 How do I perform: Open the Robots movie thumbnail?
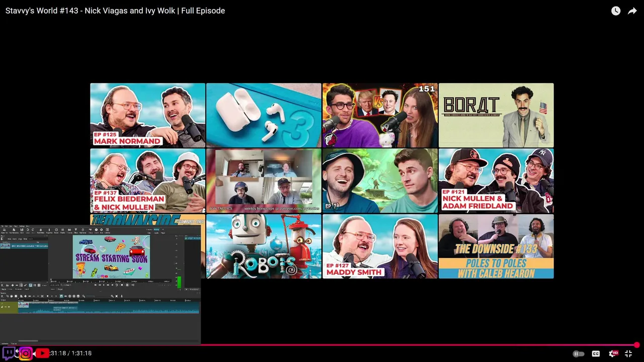click(264, 246)
